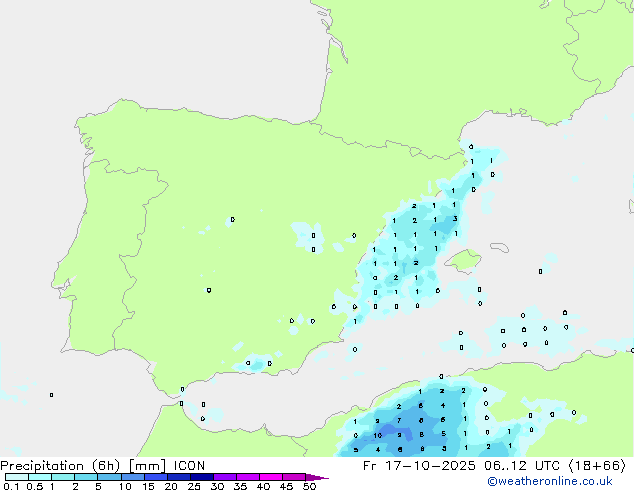The width and height of the screenshot is (634, 490).
Task: Click the legend label 20
Action: click(171, 486)
